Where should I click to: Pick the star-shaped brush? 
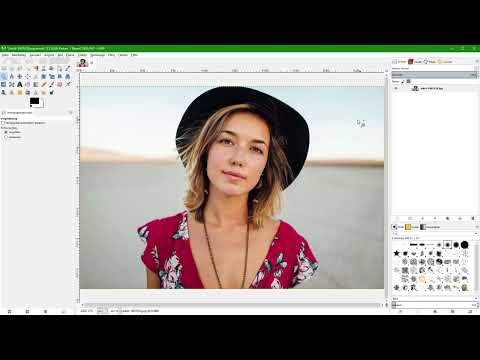pyautogui.click(x=396, y=253)
